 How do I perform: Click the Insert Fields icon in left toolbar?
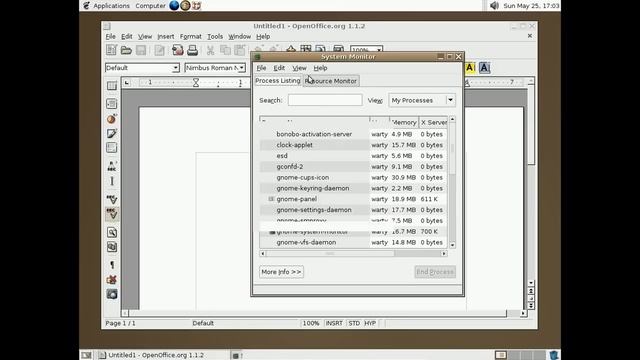click(x=111, y=104)
